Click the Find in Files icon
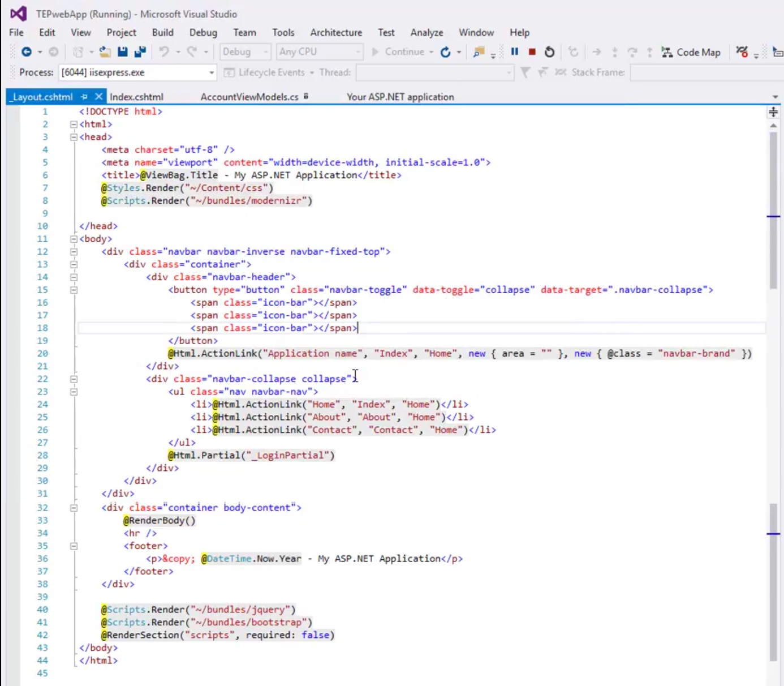 (479, 52)
